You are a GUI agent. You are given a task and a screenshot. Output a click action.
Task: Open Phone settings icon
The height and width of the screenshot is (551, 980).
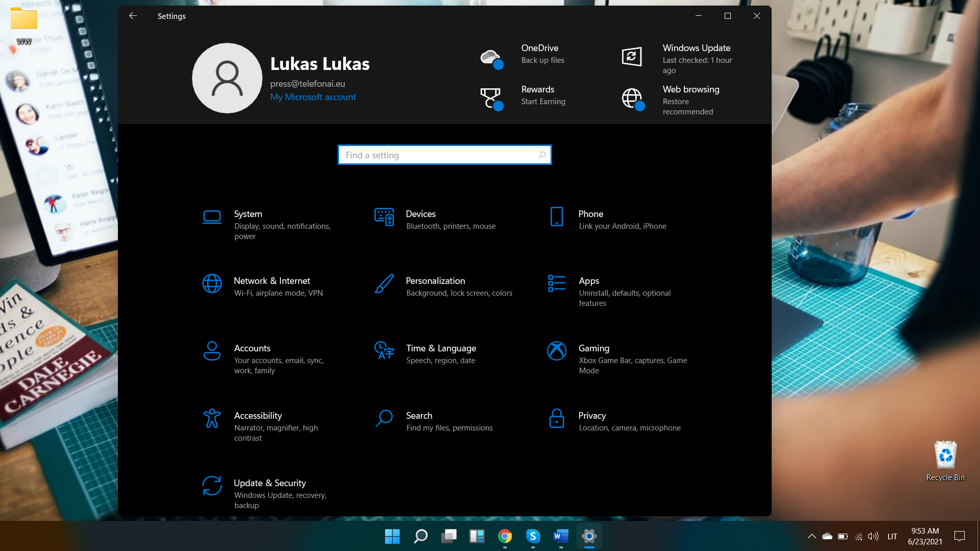pyautogui.click(x=557, y=217)
